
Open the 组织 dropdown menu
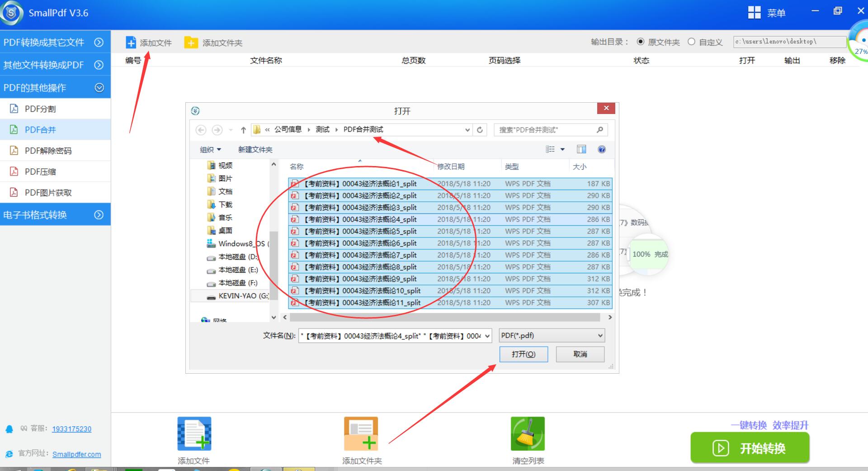pos(210,150)
